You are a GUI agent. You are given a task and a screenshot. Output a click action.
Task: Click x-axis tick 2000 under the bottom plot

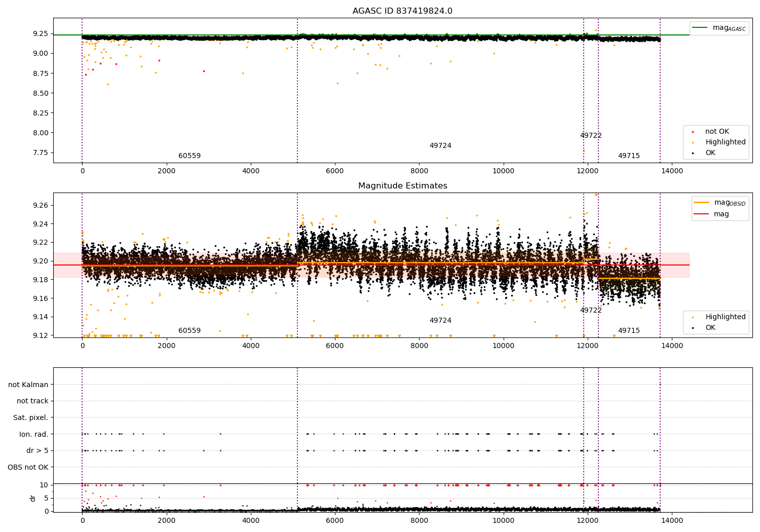pos(166,520)
